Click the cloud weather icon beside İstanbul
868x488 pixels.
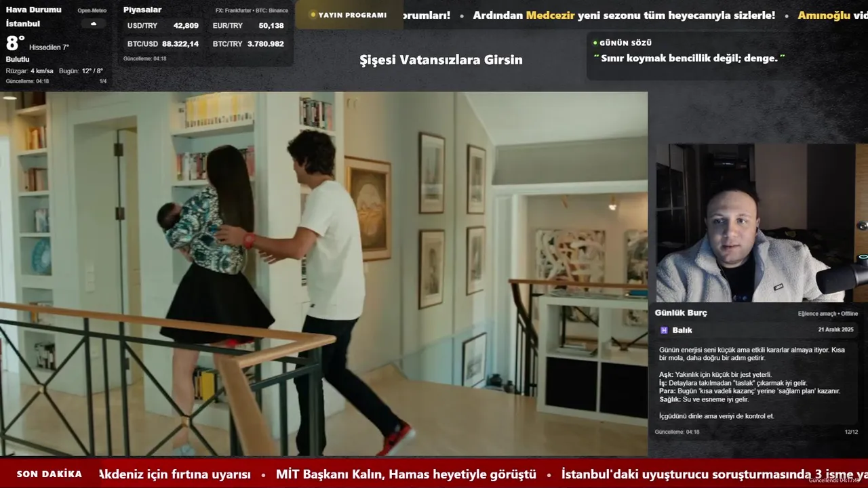coord(94,24)
